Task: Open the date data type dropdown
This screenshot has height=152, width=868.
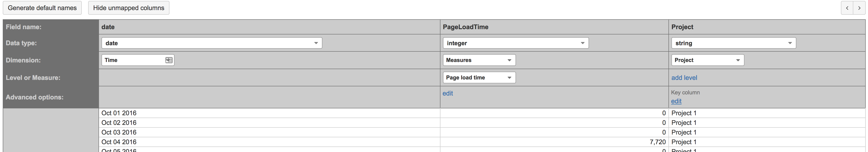Action: 212,43
